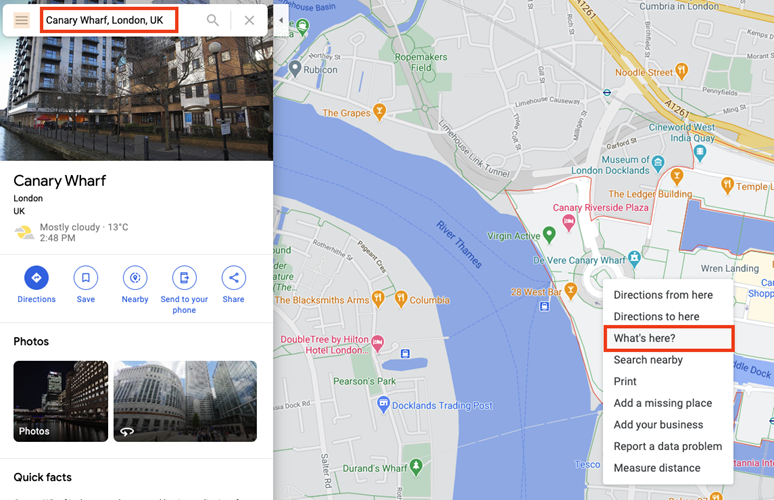Viewport: 774px width, 500px height.
Task: Click the Wren Landing label
Action: coord(730,268)
